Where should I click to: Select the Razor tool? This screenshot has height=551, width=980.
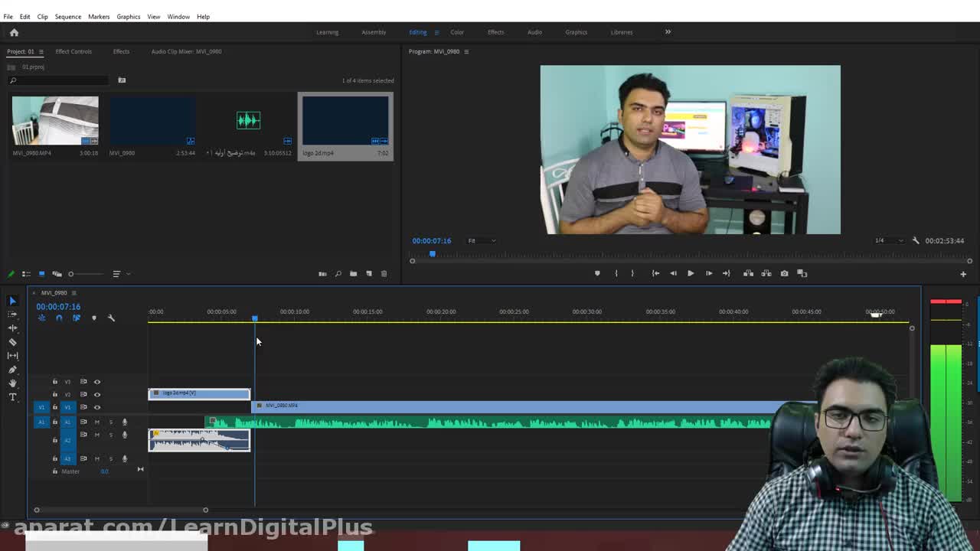[12, 342]
